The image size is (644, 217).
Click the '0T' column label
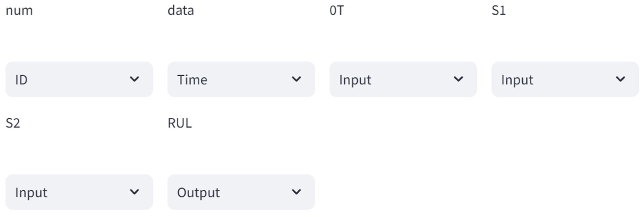coord(337,11)
